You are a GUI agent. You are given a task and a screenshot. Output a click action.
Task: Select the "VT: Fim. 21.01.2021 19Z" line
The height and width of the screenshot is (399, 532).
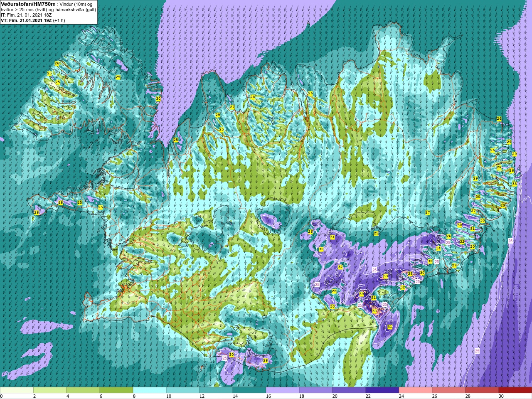pyautogui.click(x=27, y=20)
